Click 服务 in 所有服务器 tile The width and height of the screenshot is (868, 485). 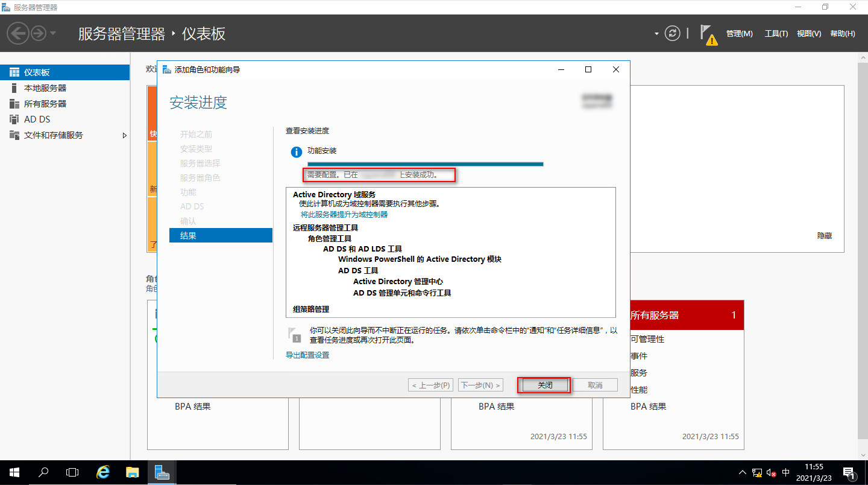[639, 373]
